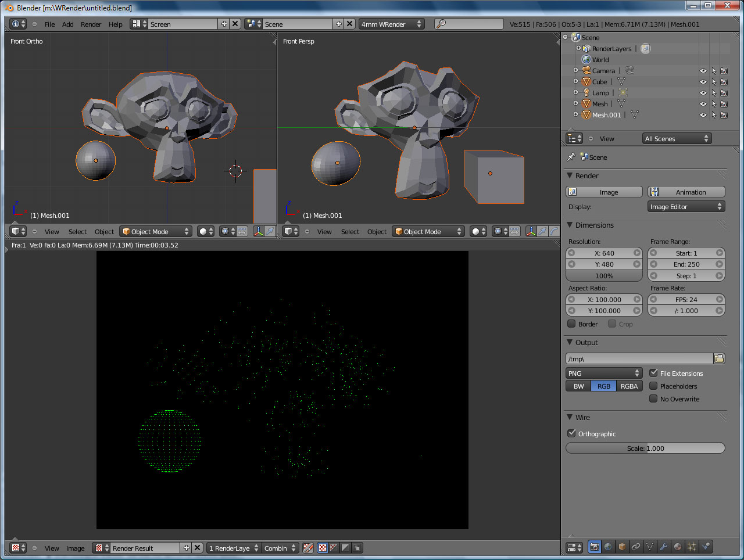Open the Object Mode dropdown in Front Ortho
The image size is (744, 560).
pos(155,231)
